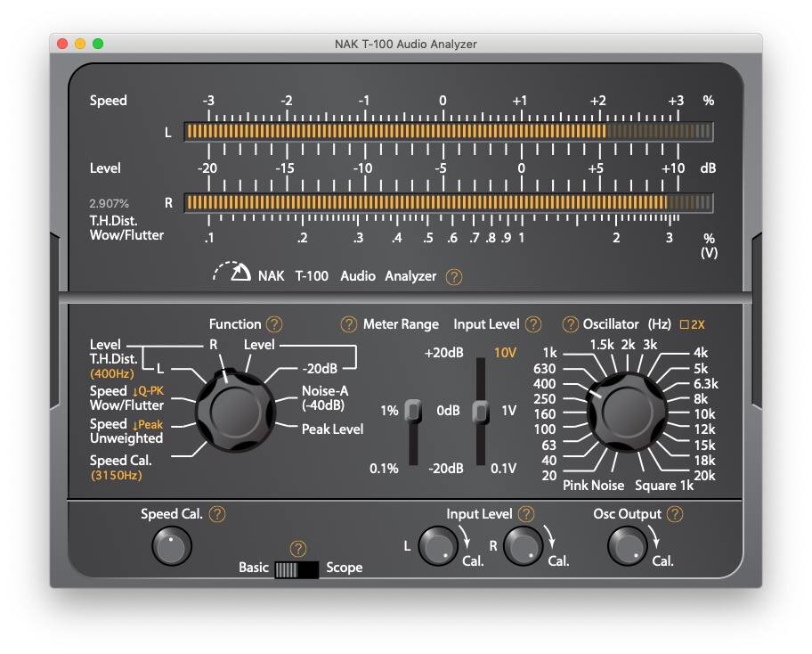Select the 10V input level label
Image resolution: width=812 pixels, height=654 pixels.
click(x=505, y=353)
